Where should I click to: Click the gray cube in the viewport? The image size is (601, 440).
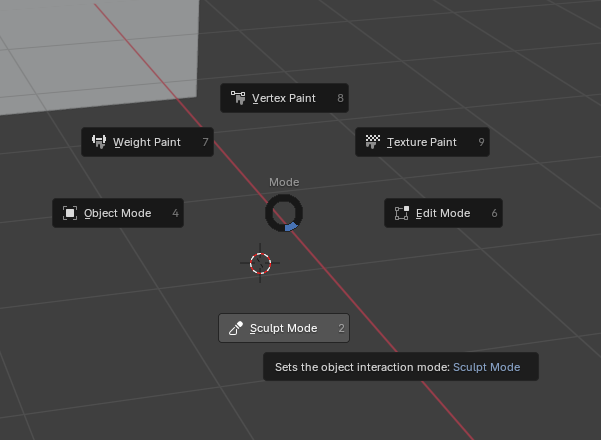click(100, 50)
